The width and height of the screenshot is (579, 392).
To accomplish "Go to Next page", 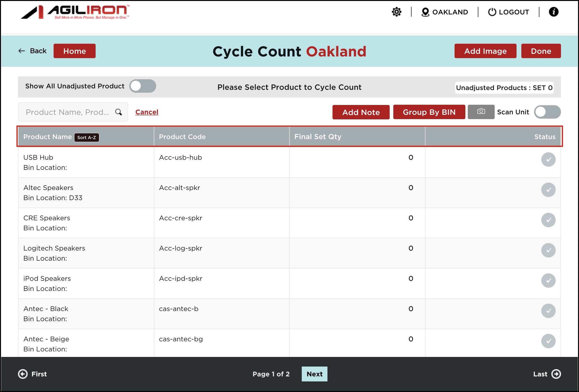I will pyautogui.click(x=314, y=374).
